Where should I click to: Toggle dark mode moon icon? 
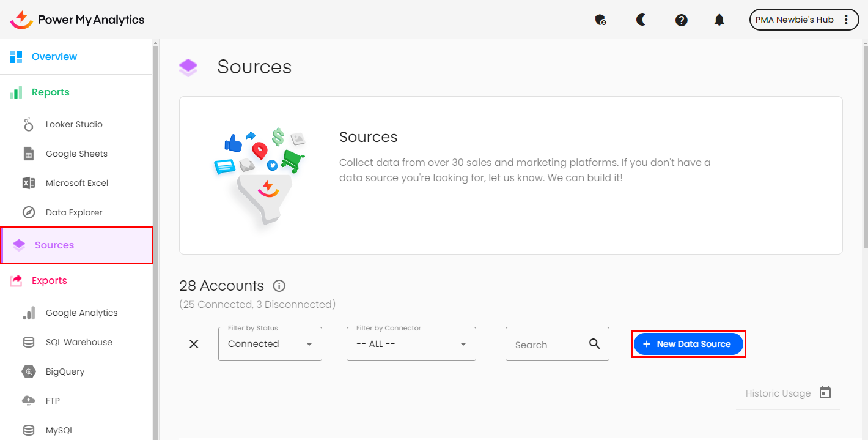[x=641, y=20]
